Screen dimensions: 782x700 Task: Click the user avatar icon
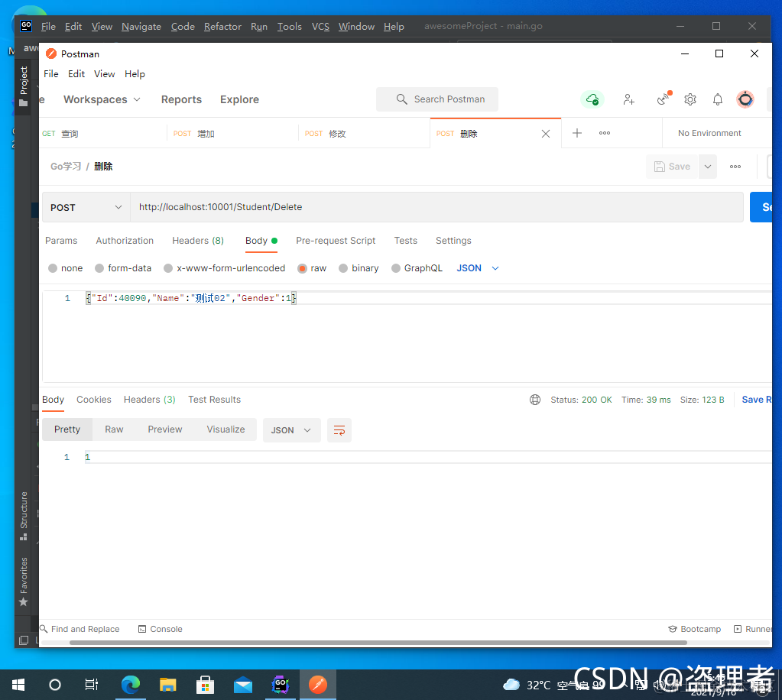(745, 99)
